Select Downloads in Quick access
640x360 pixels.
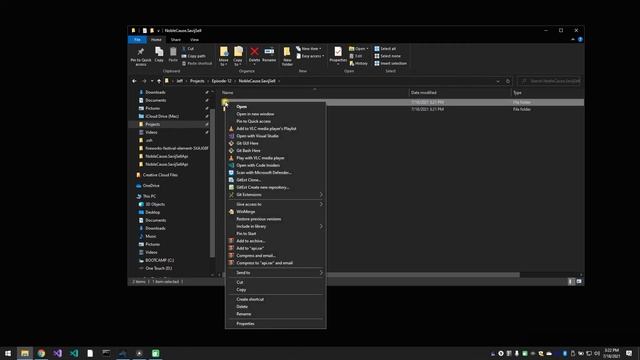tap(155, 92)
